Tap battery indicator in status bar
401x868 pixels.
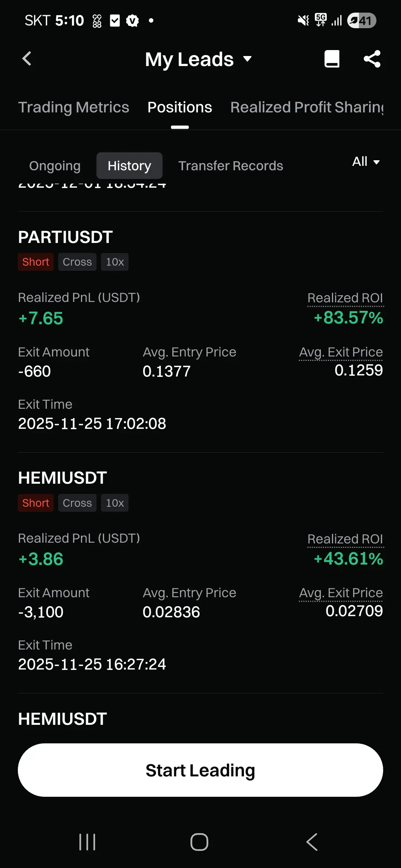[x=362, y=20]
